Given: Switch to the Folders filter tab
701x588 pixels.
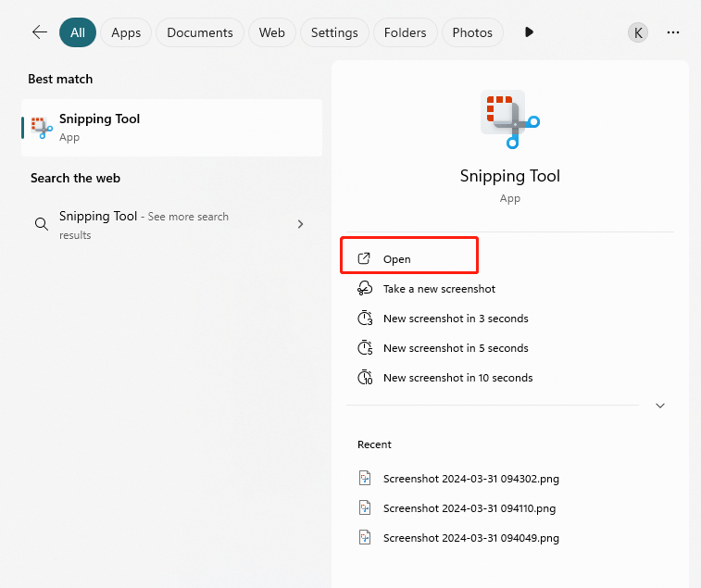Looking at the screenshot, I should pyautogui.click(x=405, y=32).
